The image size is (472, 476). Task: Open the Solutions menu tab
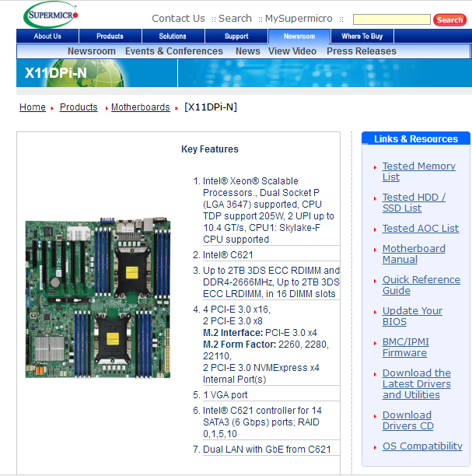click(x=173, y=36)
